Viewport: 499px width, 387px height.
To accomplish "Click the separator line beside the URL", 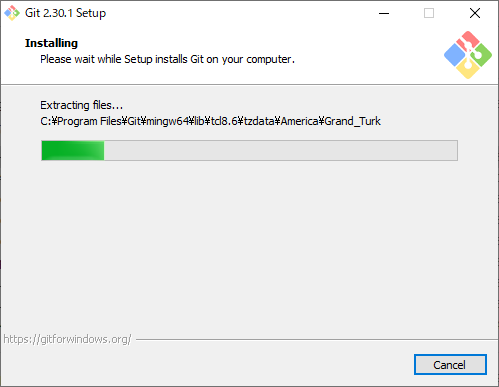I will (x=317, y=340).
